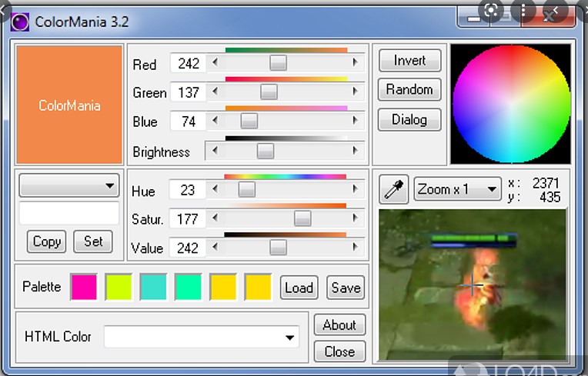Click the y coordinate value 435
The height and width of the screenshot is (376, 588).
coord(550,197)
